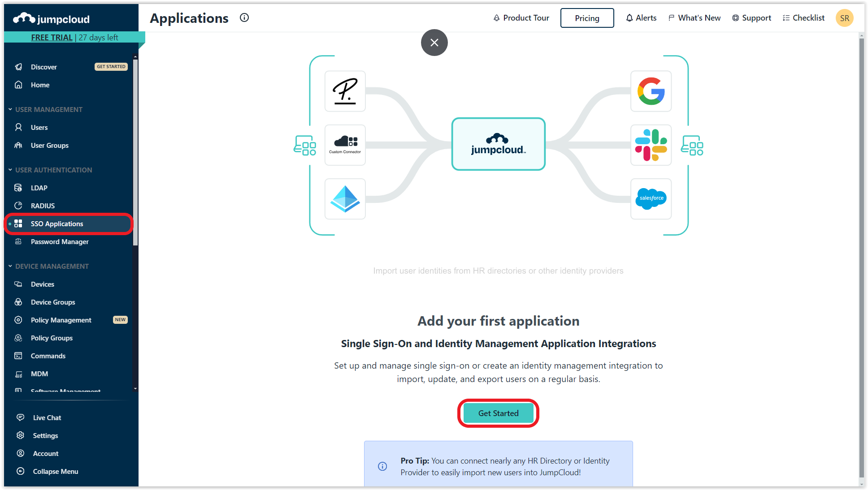Open the SR user avatar menu
Viewport: 868px width, 490px height.
[x=845, y=18]
